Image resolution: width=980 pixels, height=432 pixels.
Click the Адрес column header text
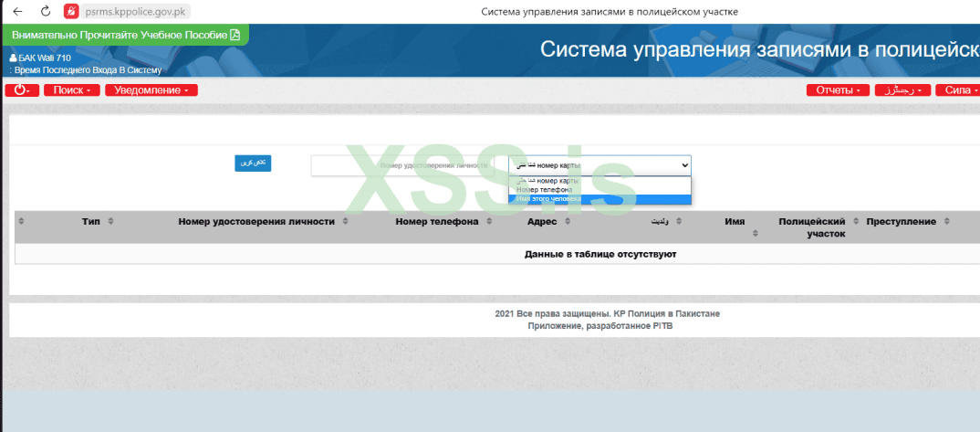(542, 221)
